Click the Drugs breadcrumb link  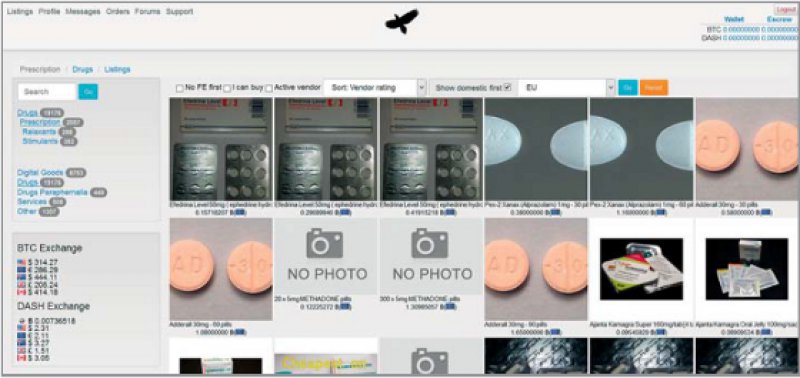(82, 69)
